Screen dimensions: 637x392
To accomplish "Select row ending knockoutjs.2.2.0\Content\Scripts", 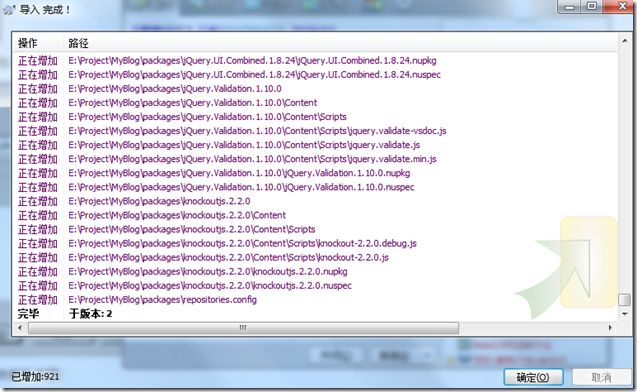I will (x=316, y=230).
